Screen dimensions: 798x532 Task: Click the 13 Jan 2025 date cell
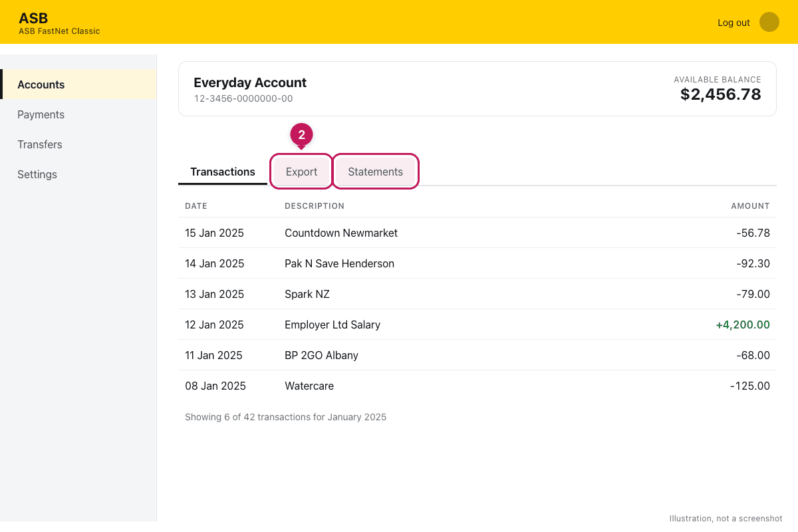coord(214,294)
